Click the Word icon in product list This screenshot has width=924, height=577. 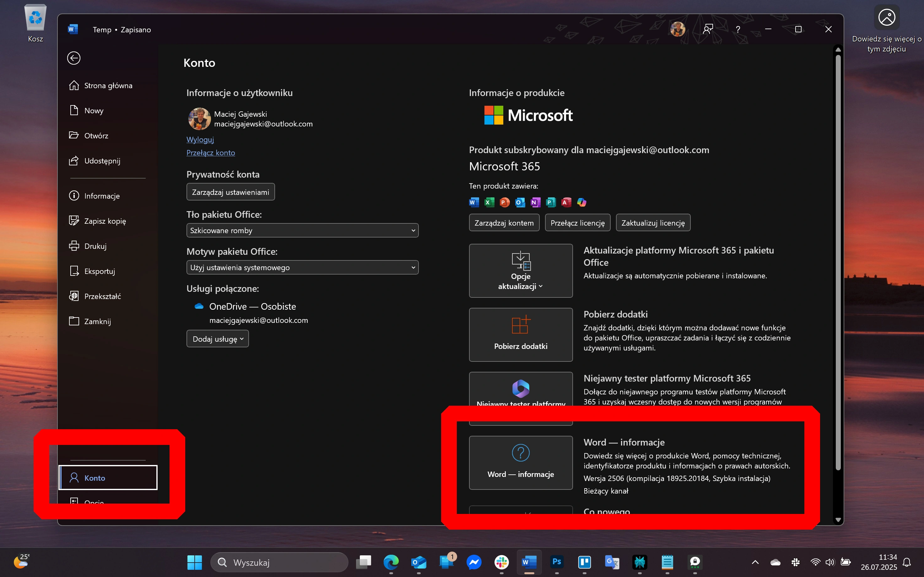point(474,202)
